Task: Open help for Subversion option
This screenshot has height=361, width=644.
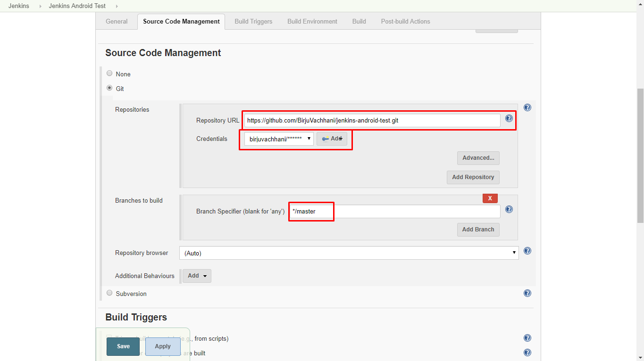Action: pos(527,293)
